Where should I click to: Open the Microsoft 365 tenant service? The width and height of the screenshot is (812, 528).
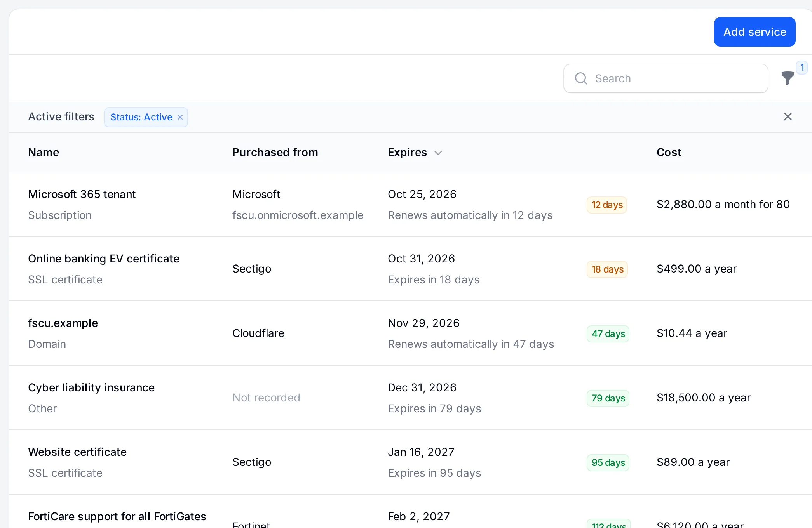point(82,194)
